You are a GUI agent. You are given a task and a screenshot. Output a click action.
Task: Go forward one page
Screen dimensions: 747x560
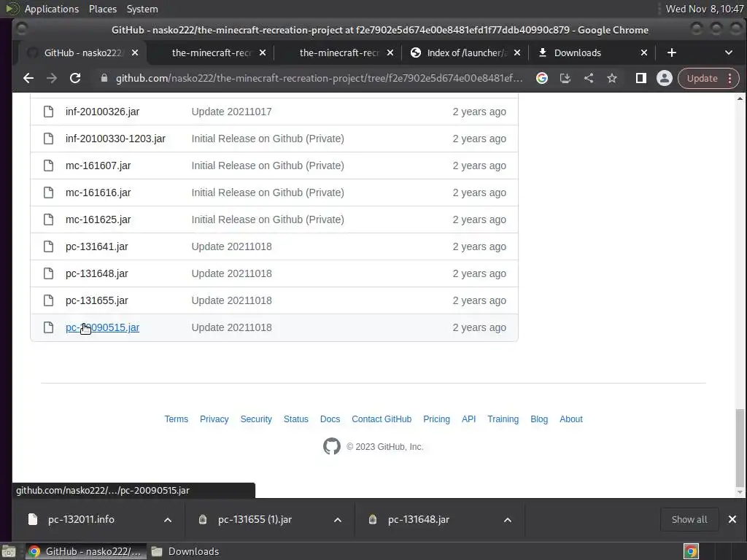coord(52,78)
